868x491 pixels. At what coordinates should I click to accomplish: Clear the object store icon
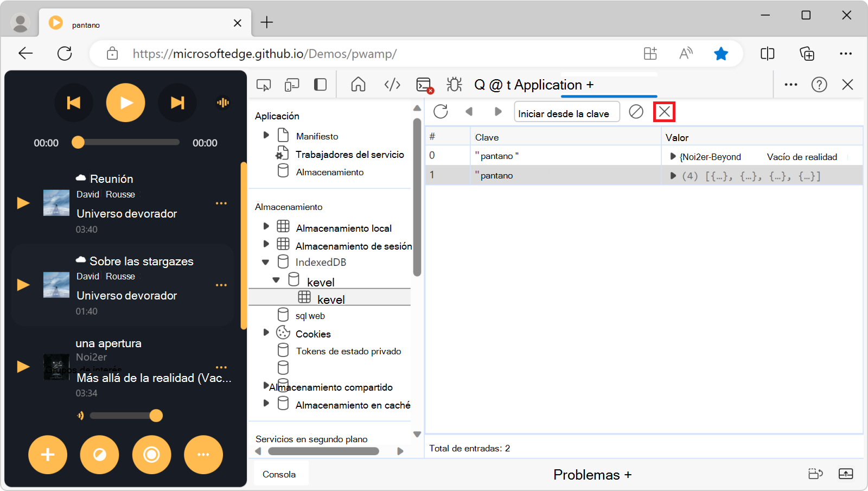click(x=636, y=112)
